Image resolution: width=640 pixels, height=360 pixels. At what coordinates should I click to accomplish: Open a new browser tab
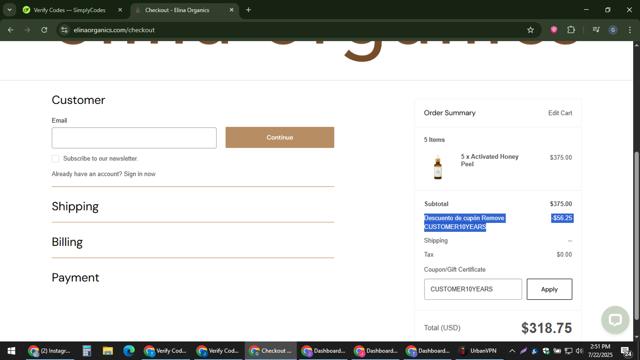click(248, 10)
